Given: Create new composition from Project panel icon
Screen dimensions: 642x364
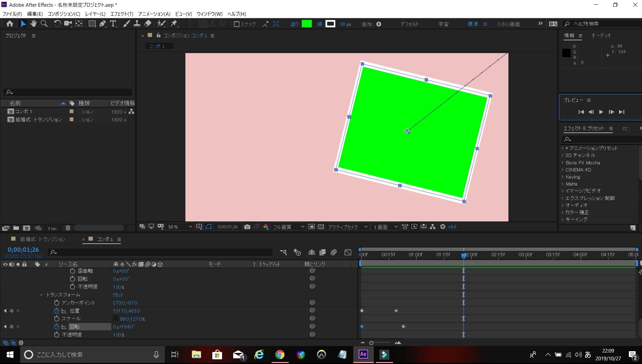Looking at the screenshot, I should pos(27,228).
